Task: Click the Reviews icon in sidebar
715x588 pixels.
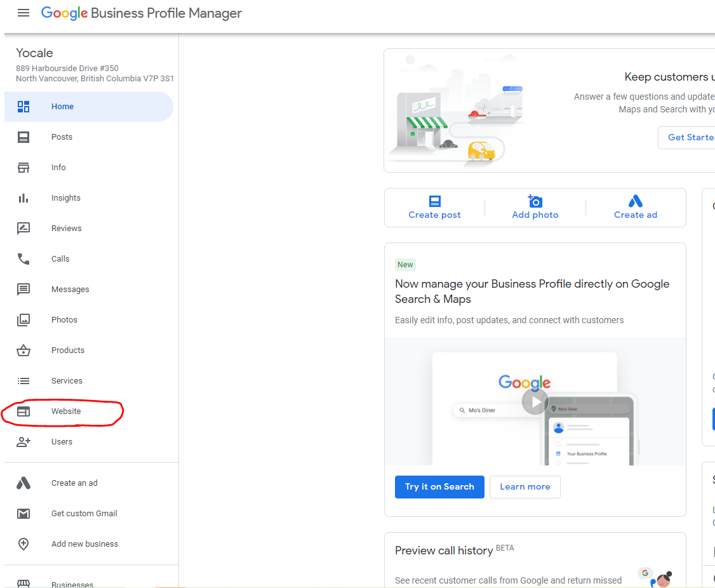Action: [x=23, y=228]
